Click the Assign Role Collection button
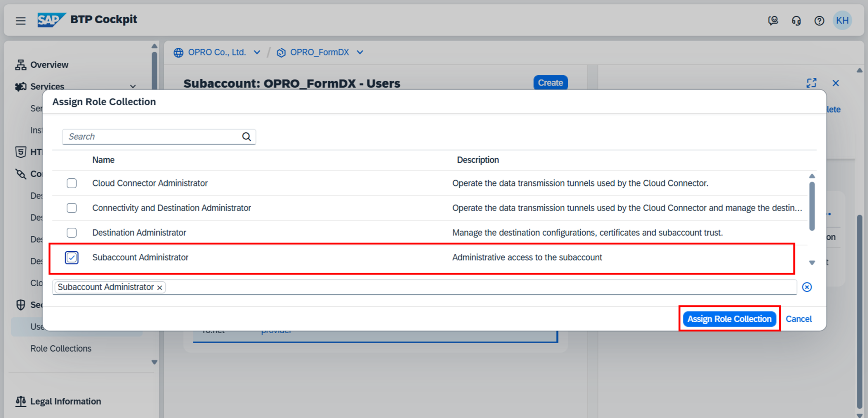868x418 pixels. click(729, 319)
